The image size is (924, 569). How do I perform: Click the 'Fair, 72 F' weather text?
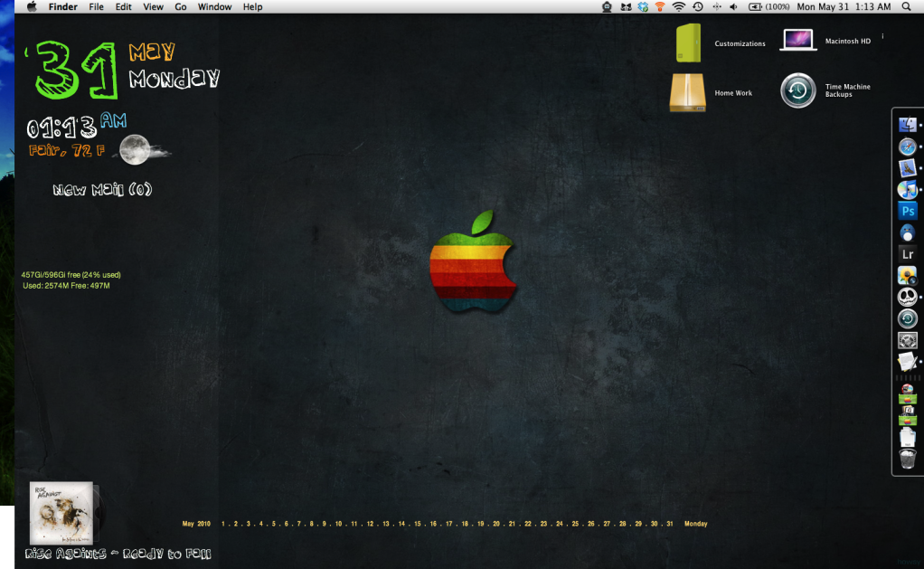click(67, 150)
